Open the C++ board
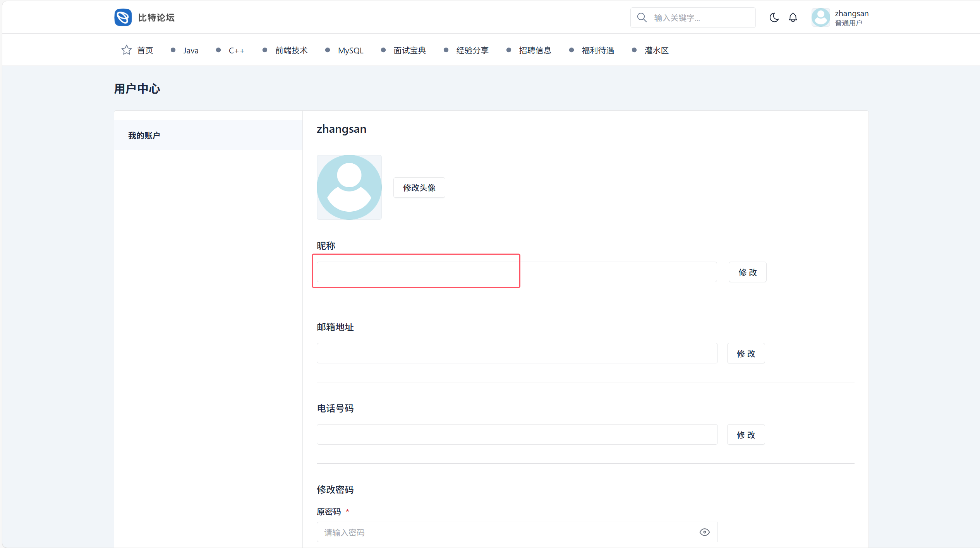This screenshot has height=548, width=980. [x=236, y=51]
